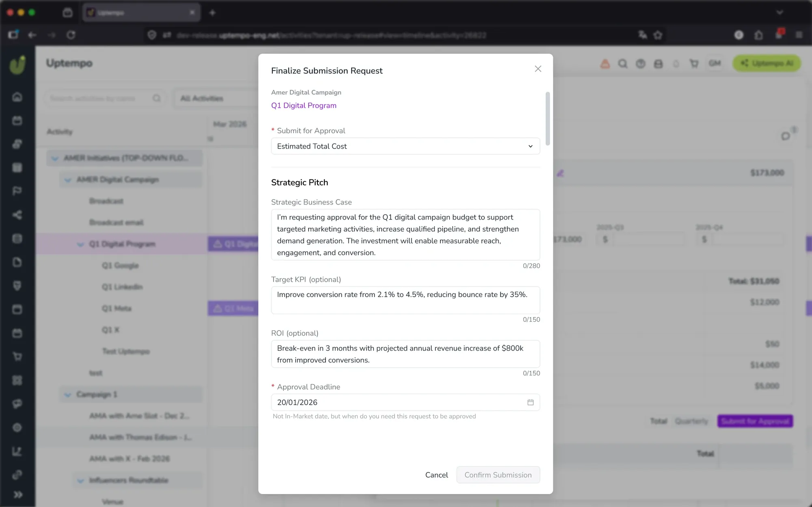Screen dimensions: 812x507
Task: Click the edit pencil icon beside $173,000
Action: 560,173
